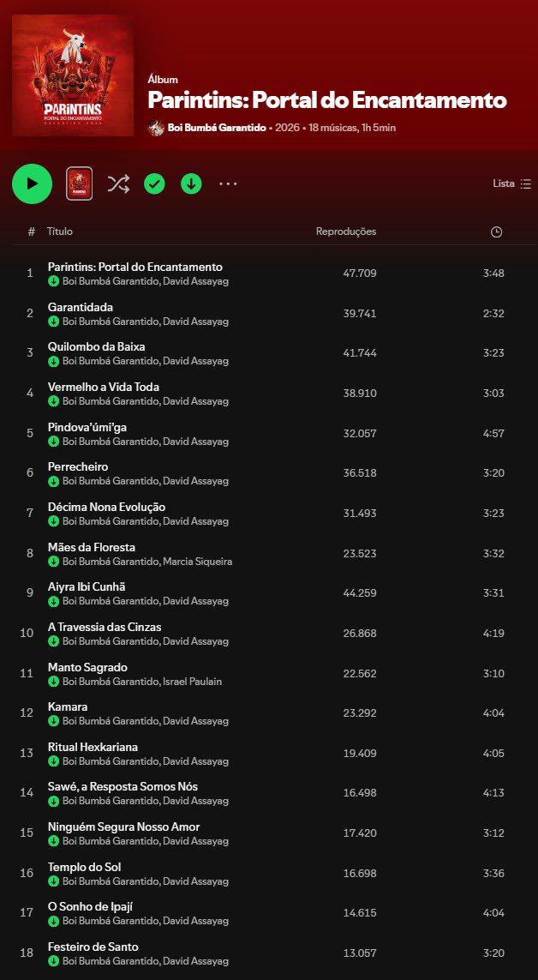The width and height of the screenshot is (538, 980).
Task: Click downloaded icon on Quilombo da Baixa row
Action: click(54, 361)
